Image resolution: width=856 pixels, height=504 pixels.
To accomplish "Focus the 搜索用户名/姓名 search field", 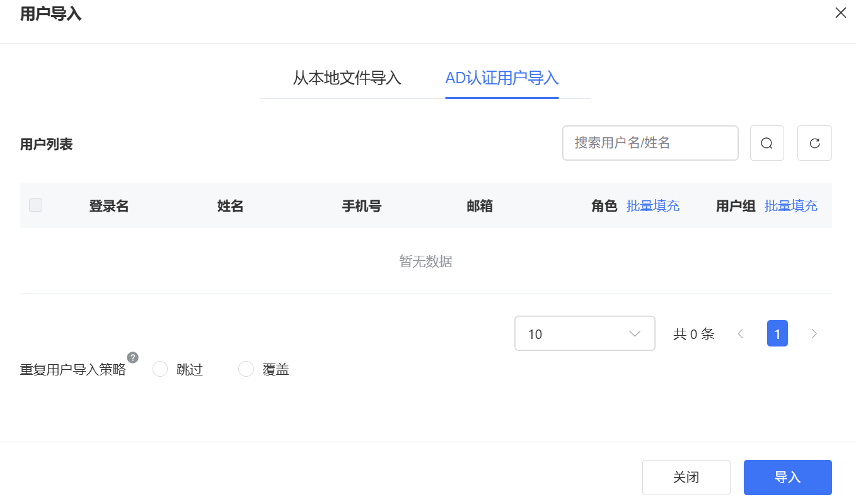I will [x=649, y=143].
